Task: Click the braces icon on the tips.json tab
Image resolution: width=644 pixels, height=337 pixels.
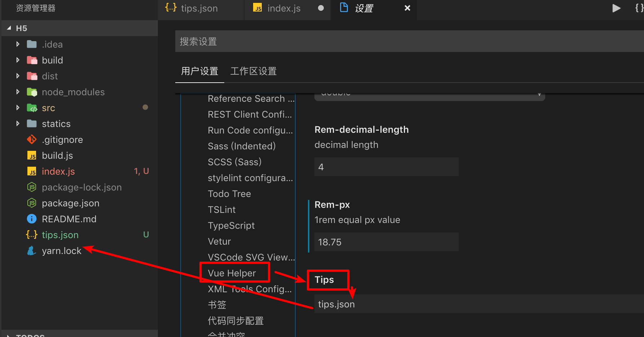Action: coord(171,8)
